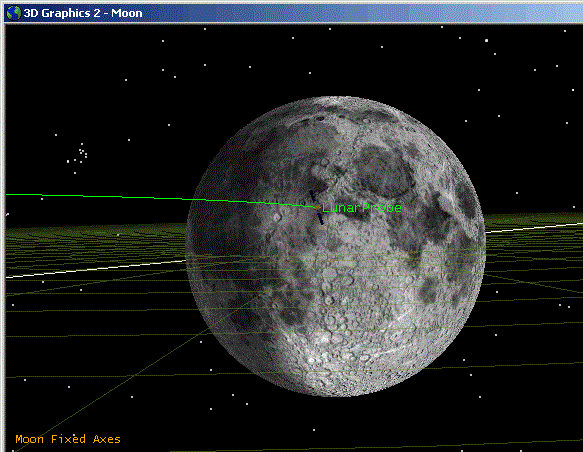Click the LunarProbe satellite model with blue panels
583x452 pixels.
(316, 207)
